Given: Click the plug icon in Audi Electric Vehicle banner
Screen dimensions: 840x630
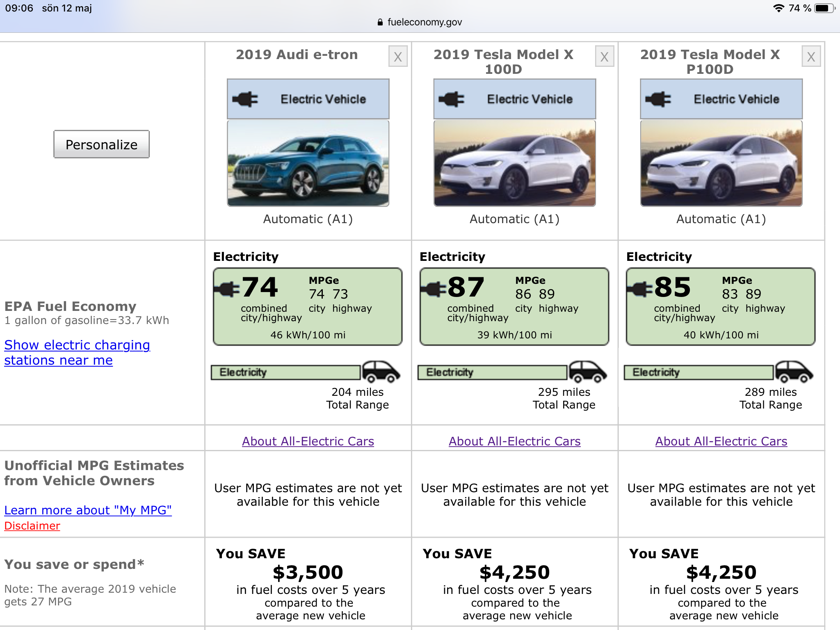Looking at the screenshot, I should click(x=245, y=99).
